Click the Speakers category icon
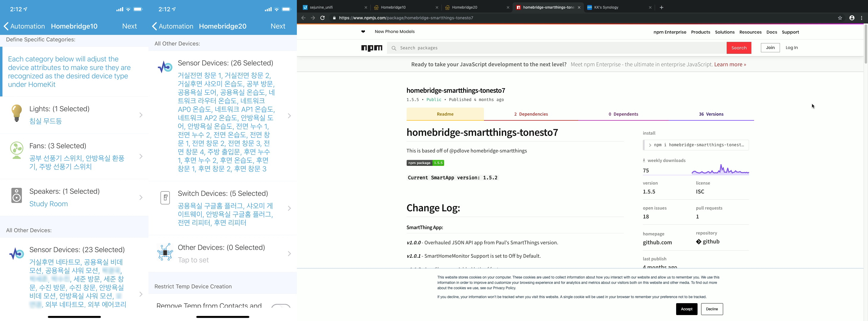Screen dimensions: 868x321 [17, 195]
